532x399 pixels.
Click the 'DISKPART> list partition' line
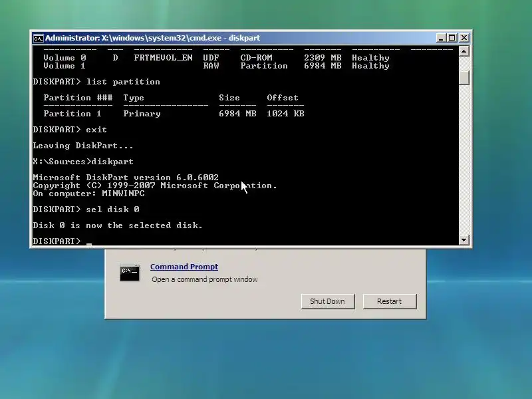[x=96, y=82]
